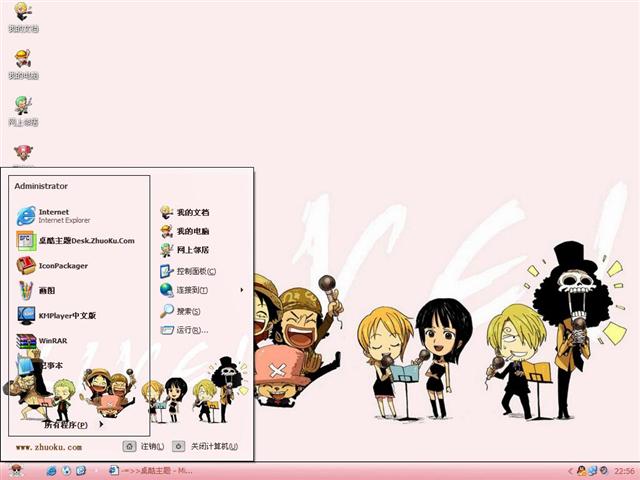Launch Internet Explorer from quick launch
Viewport: 640px width, 480px height.
(x=51, y=471)
